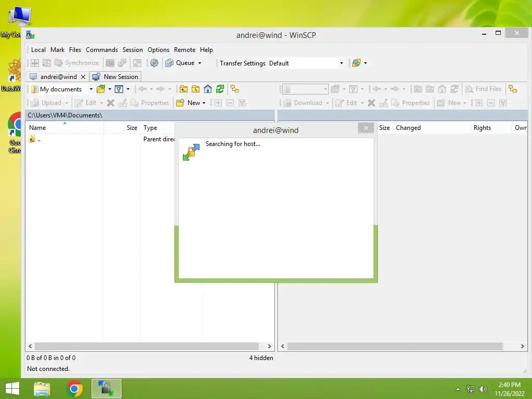Sort remote files by Rights column
This screenshot has width=532, height=399.
coord(490,128)
